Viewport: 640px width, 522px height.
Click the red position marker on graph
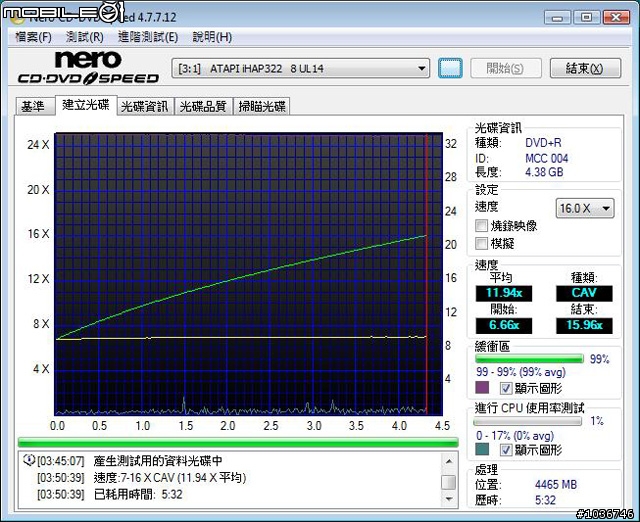click(427, 273)
